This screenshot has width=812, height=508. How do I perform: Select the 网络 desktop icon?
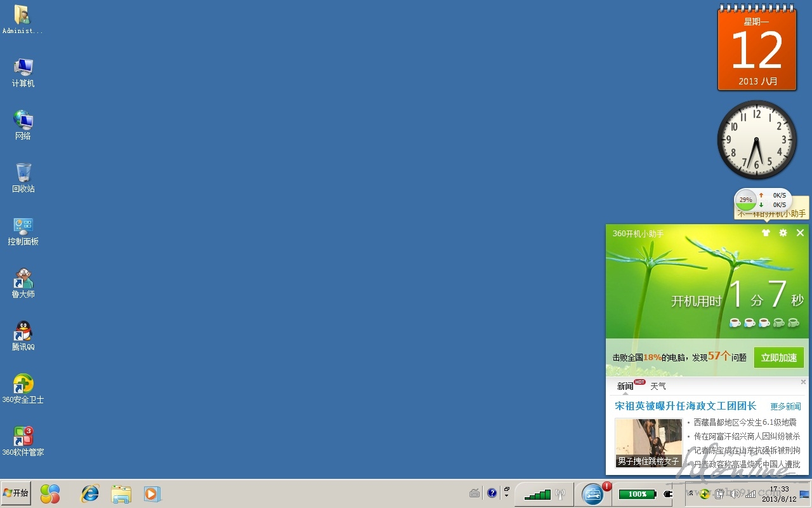click(x=23, y=125)
